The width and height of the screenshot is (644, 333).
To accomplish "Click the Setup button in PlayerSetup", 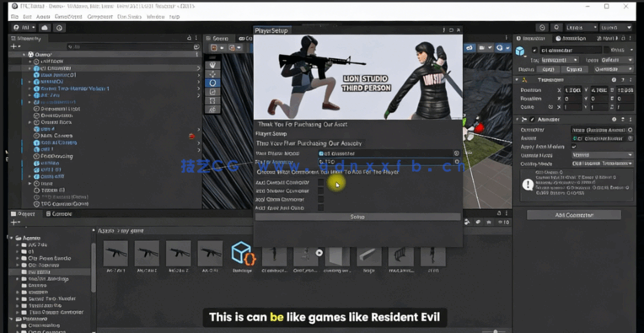I will pos(357,217).
